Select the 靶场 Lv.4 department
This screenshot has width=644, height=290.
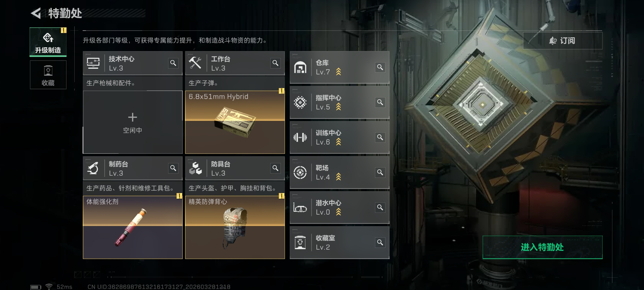(x=339, y=172)
